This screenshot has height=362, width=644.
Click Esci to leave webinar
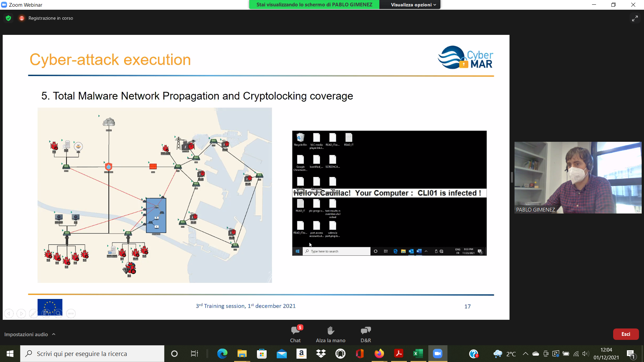626,334
